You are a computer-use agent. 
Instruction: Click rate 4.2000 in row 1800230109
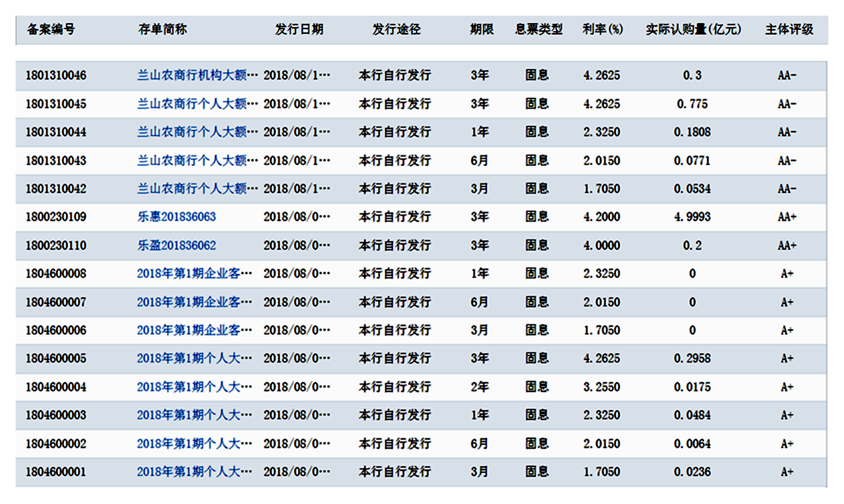(602, 217)
